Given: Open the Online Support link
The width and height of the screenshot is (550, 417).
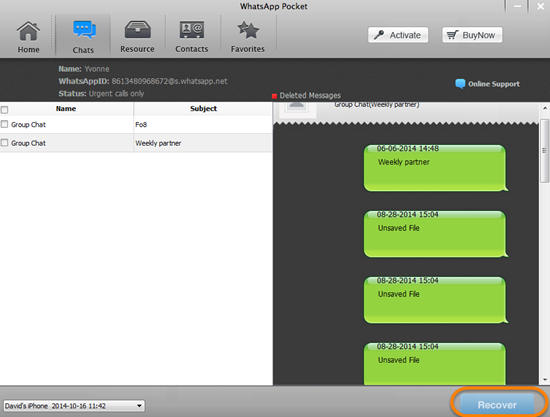Looking at the screenshot, I should (x=494, y=84).
